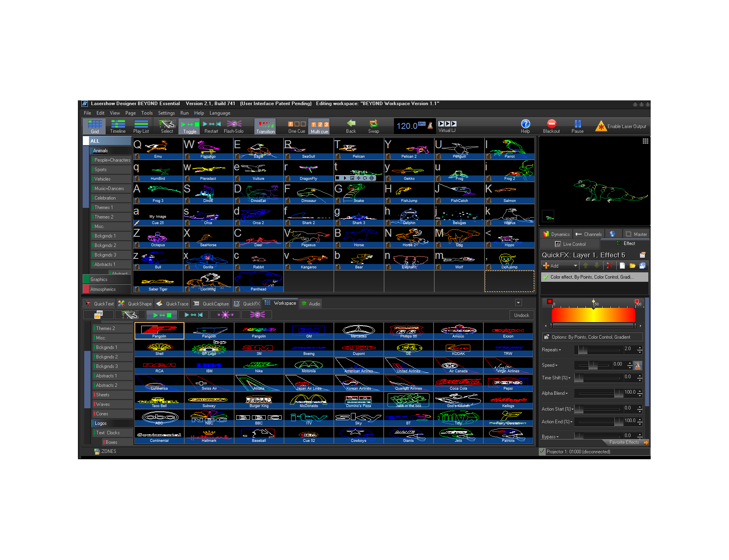
Task: Open Help from the toolbar
Action: (x=525, y=126)
